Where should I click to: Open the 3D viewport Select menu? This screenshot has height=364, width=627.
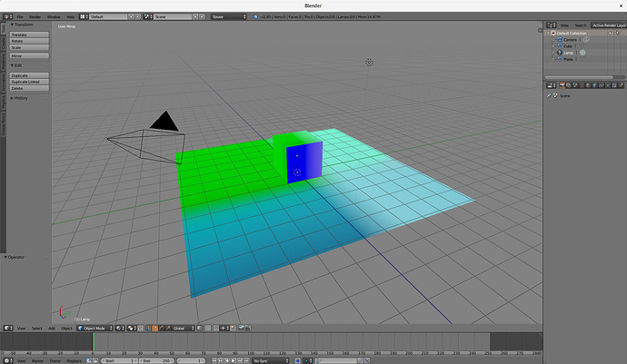[36, 328]
